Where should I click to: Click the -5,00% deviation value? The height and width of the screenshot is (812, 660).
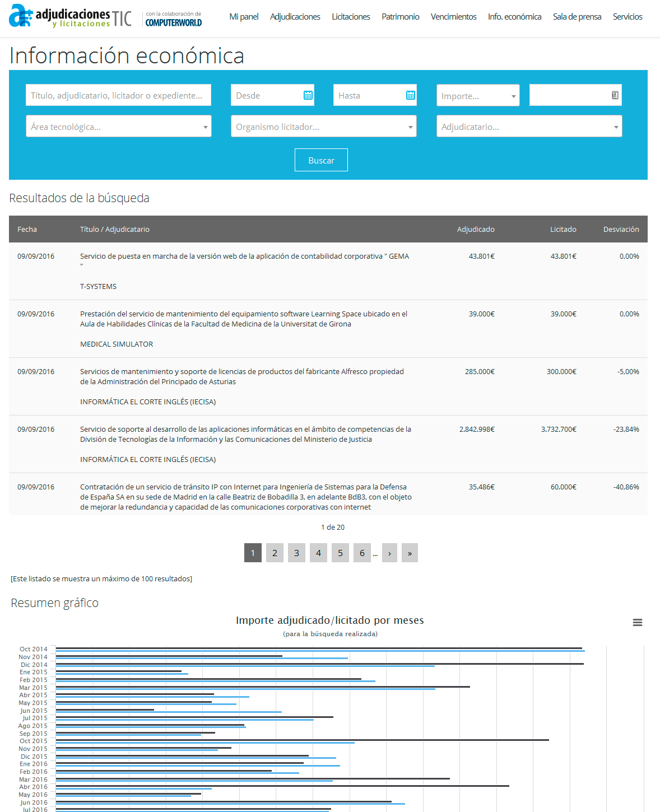click(628, 371)
